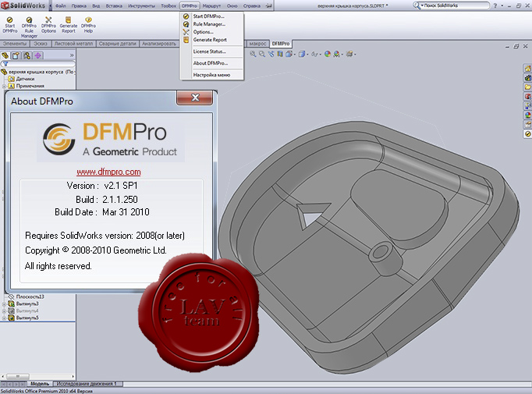Viewport: 532px width, 394px height.
Task: Open Инструменты menu
Action: point(141,5)
